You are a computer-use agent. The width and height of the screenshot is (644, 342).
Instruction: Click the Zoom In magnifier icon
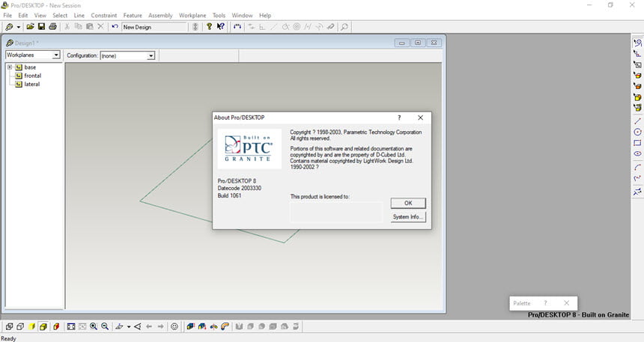(94, 326)
